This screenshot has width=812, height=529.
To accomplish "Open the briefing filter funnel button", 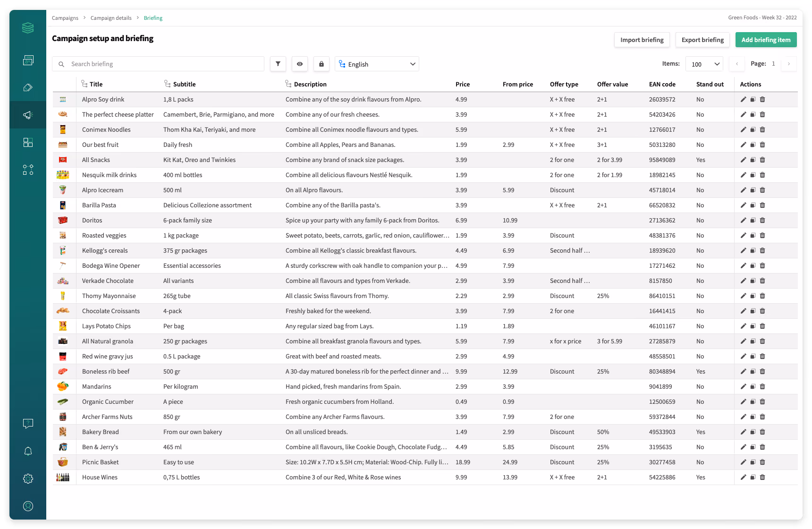I will [278, 64].
